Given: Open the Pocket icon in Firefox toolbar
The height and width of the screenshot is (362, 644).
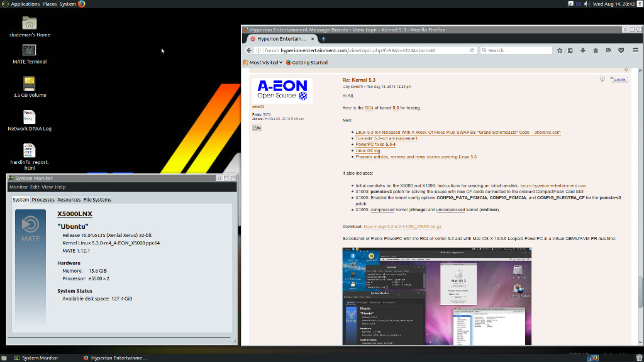Looking at the screenshot, I should coord(621,50).
